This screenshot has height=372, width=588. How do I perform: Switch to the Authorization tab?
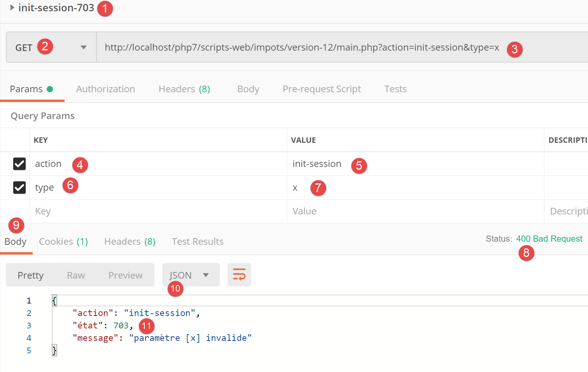tap(105, 89)
